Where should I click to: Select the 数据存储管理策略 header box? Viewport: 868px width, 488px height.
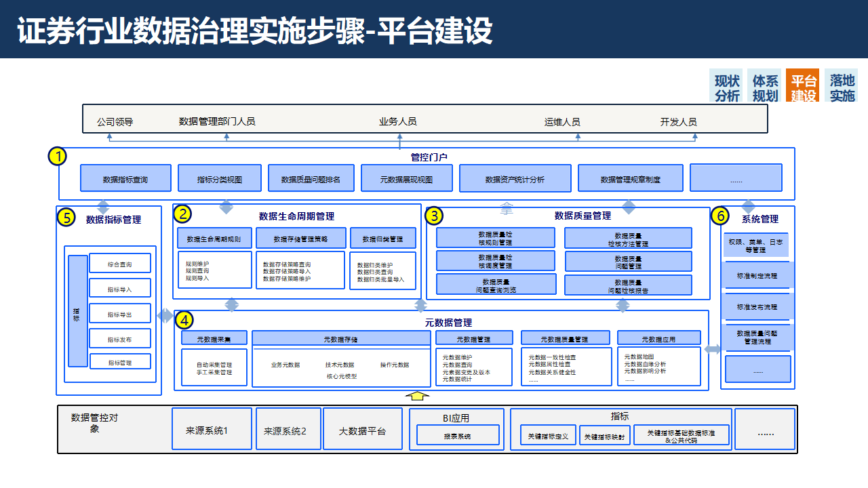(x=301, y=239)
